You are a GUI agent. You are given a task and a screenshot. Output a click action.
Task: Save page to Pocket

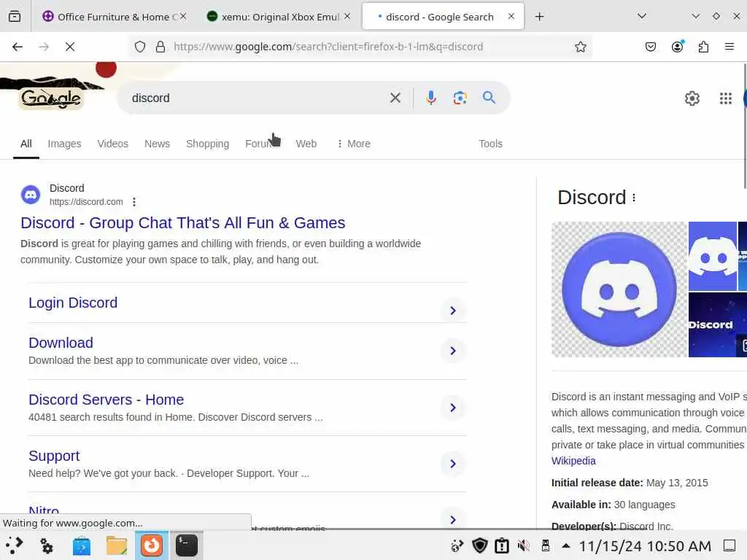(x=650, y=47)
